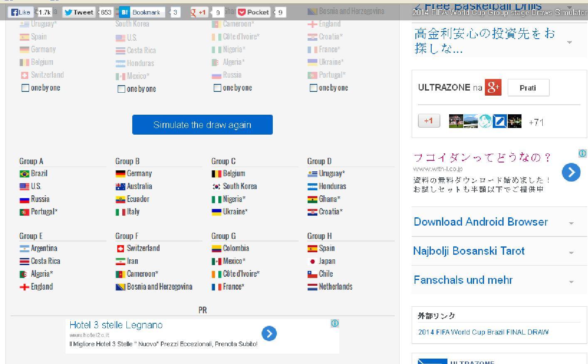Enable first pot's one by one checkbox
This screenshot has width=588, height=364.
click(25, 88)
